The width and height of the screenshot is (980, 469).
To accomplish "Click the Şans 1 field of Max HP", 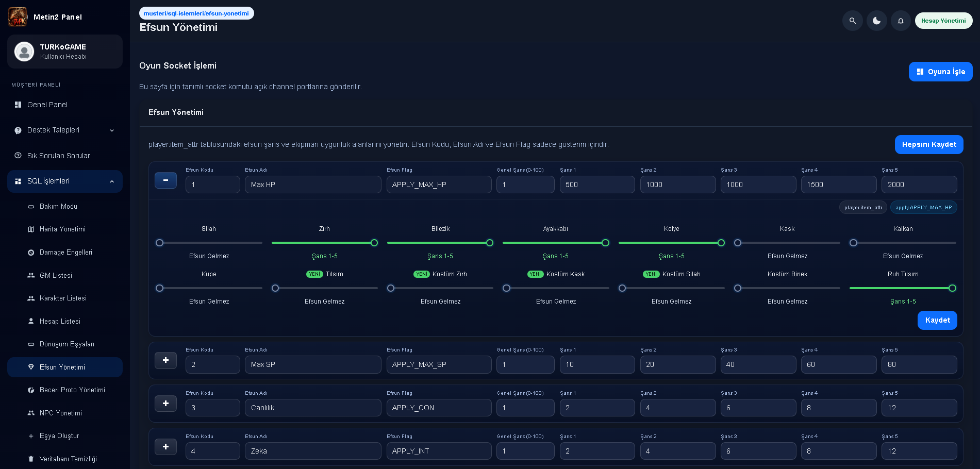I will click(x=597, y=185).
